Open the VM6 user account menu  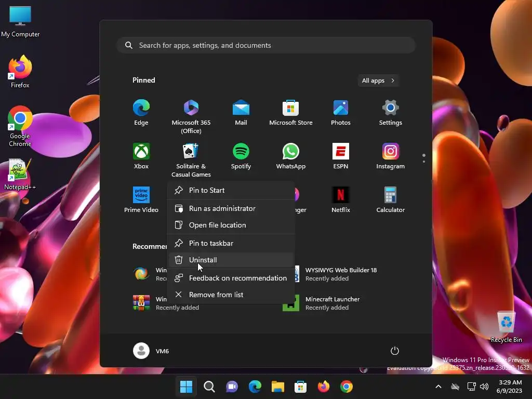[x=151, y=351]
